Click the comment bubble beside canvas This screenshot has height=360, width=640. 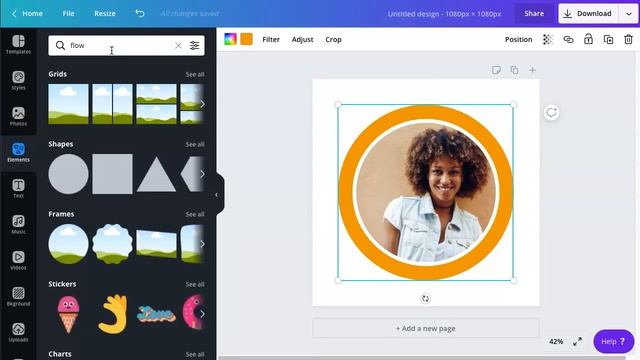[x=551, y=112]
